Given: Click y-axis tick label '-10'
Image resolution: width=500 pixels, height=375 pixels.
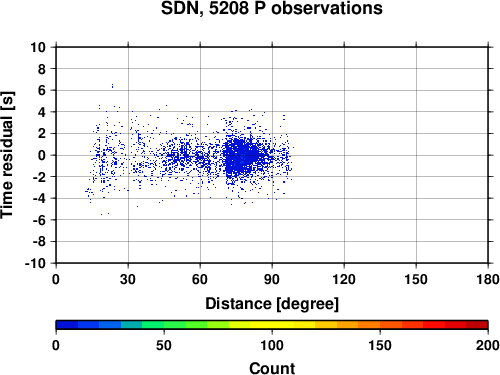Looking at the screenshot, I should click(x=36, y=263).
